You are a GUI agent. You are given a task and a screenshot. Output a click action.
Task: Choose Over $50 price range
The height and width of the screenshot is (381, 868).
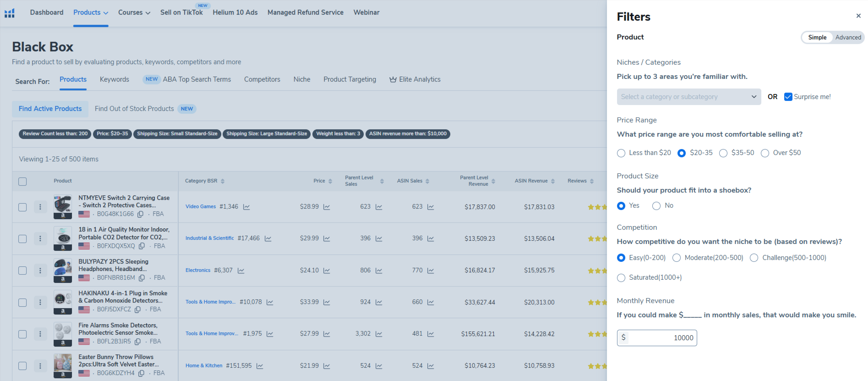765,153
